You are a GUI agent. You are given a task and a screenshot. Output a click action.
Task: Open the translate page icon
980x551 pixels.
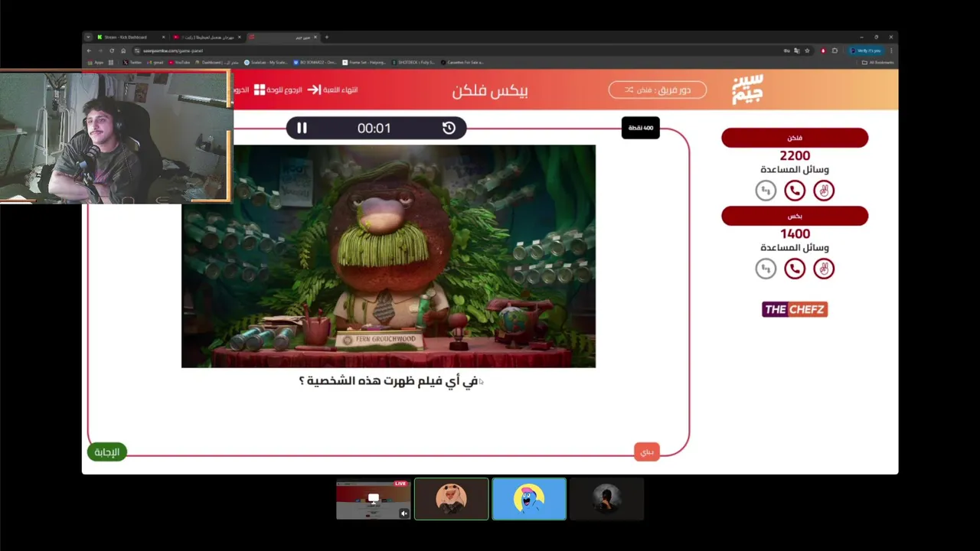[797, 51]
